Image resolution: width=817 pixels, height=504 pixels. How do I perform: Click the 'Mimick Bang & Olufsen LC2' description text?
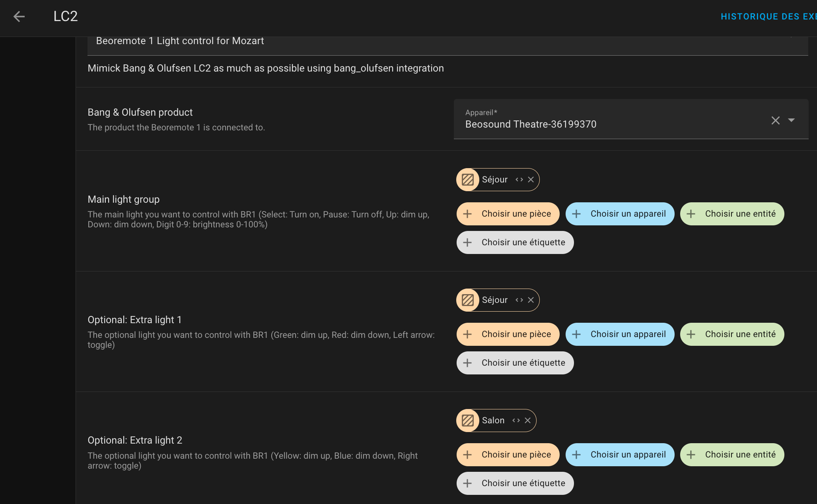(266, 68)
